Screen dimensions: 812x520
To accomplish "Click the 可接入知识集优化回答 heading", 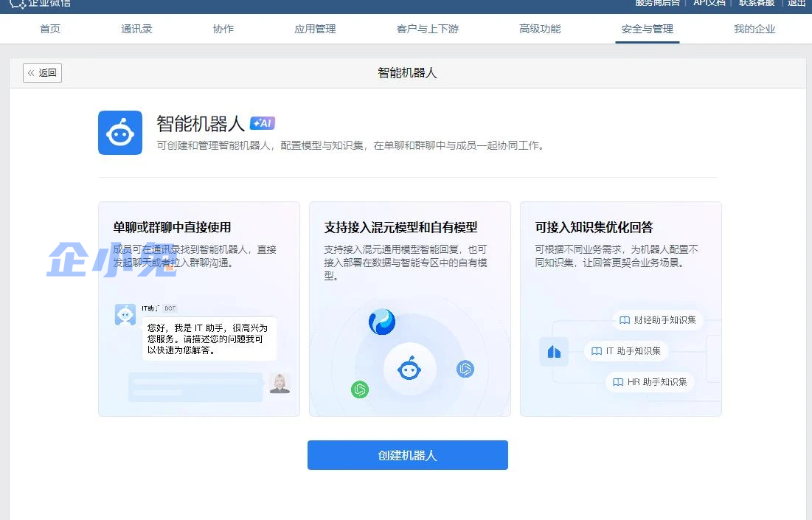I will point(594,227).
